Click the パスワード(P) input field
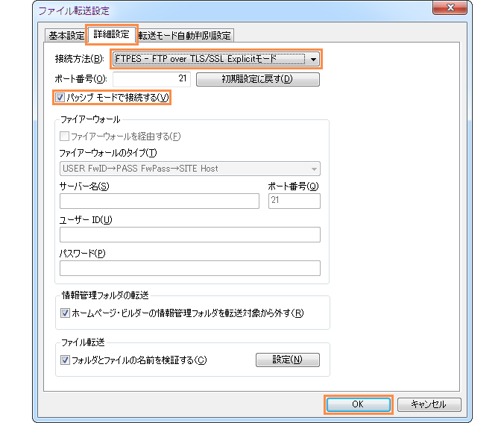Screen dimensions: 504x423 [189, 268]
